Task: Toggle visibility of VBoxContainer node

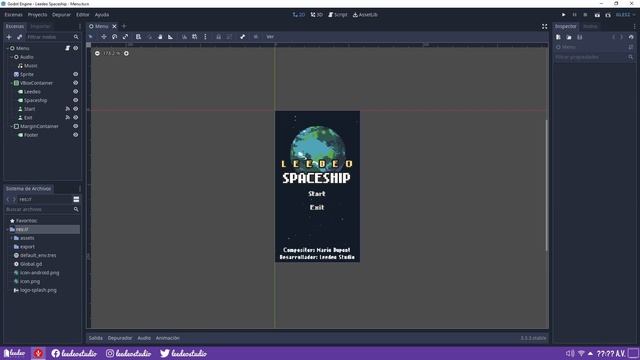Action: point(76,83)
